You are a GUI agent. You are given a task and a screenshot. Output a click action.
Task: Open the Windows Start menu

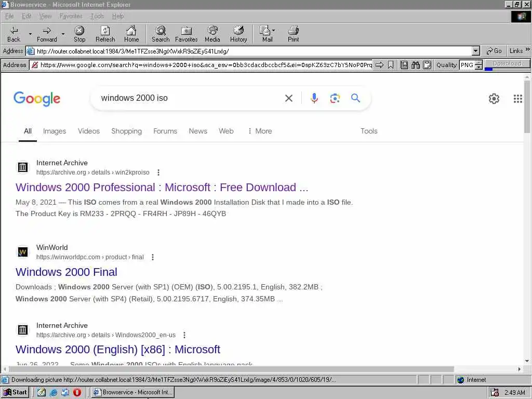click(x=15, y=392)
